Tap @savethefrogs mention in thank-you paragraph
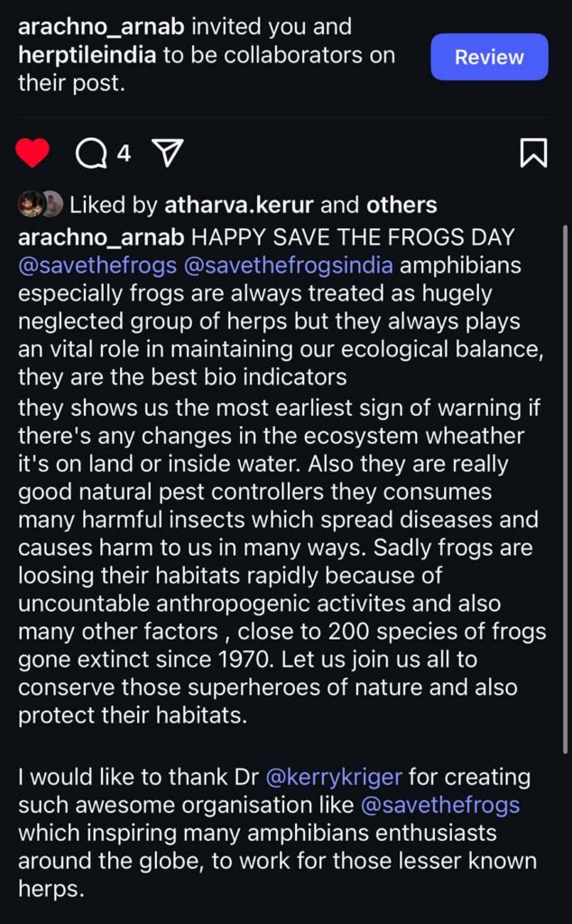 coord(440,805)
